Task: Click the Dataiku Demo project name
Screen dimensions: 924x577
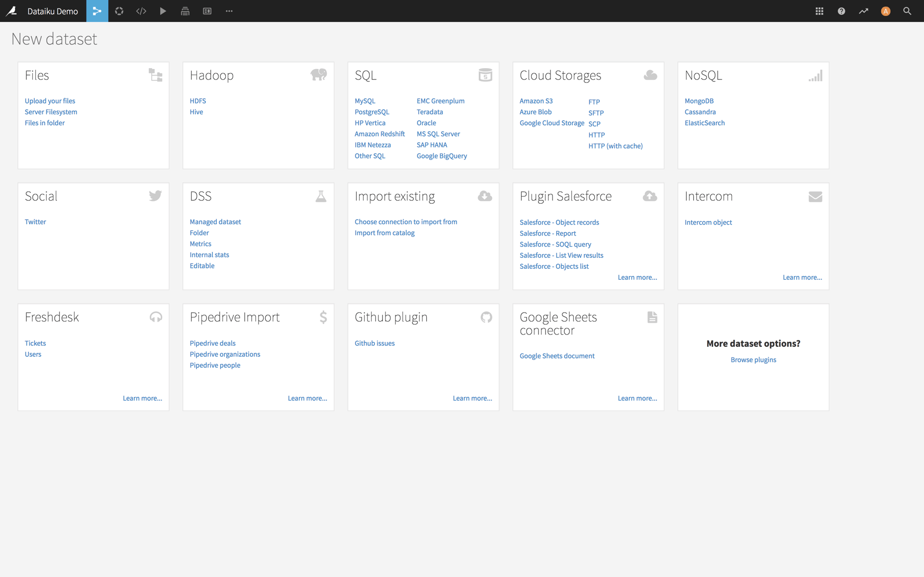Action: pyautogui.click(x=52, y=11)
